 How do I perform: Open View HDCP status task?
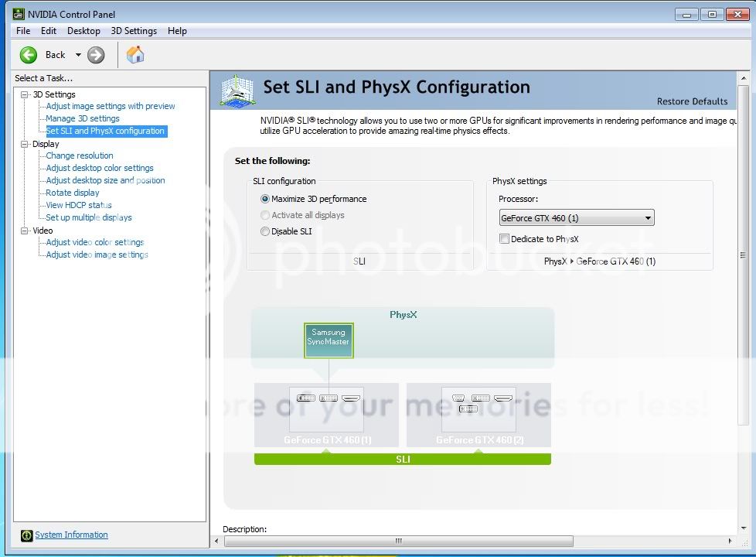[x=79, y=205]
